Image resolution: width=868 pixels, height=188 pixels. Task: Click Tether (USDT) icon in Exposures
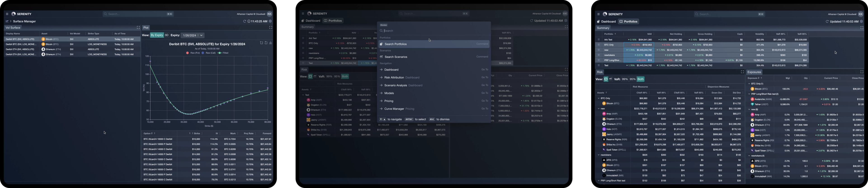coord(752,104)
